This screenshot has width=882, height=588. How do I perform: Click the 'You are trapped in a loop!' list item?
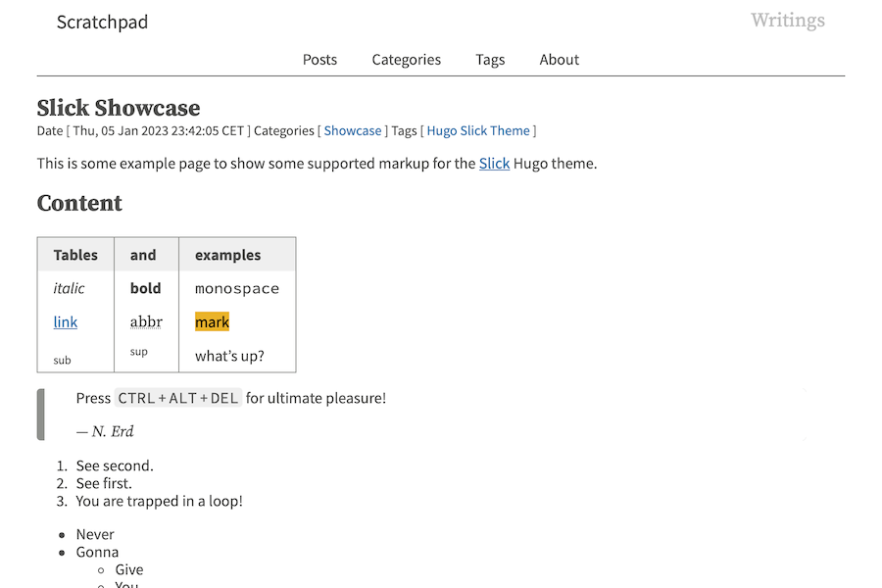click(159, 501)
